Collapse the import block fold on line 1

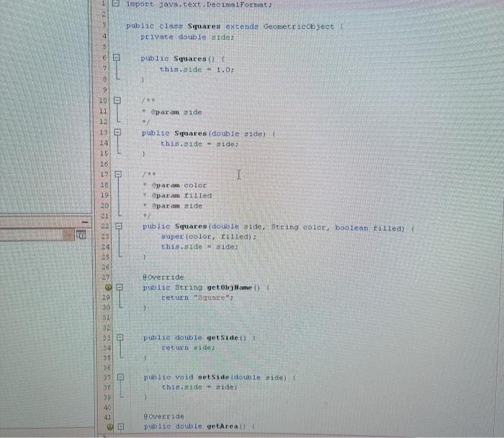click(116, 4)
